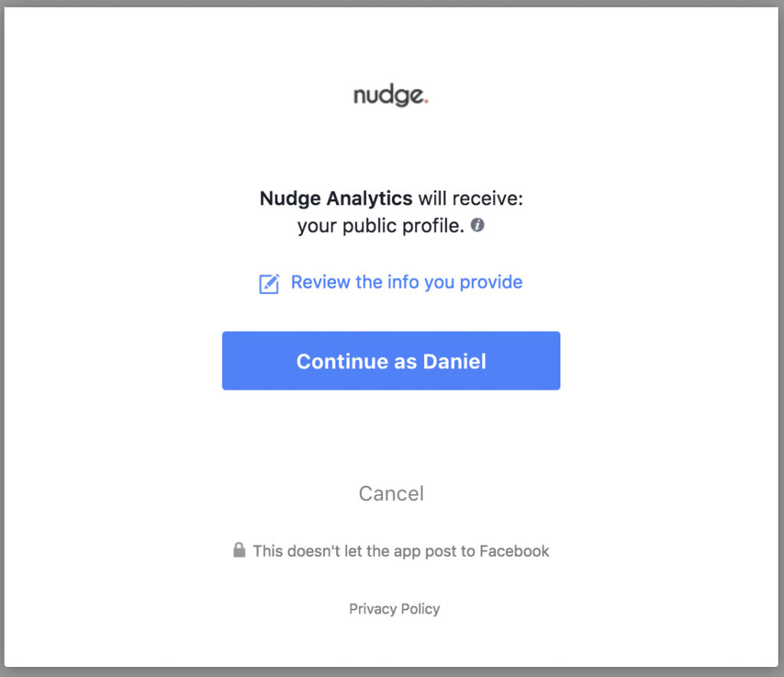Click the your public profile text
The height and width of the screenshot is (677, 784).
[381, 226]
